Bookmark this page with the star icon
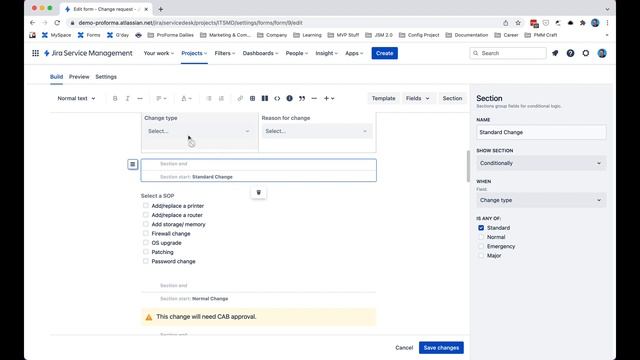 518,23
